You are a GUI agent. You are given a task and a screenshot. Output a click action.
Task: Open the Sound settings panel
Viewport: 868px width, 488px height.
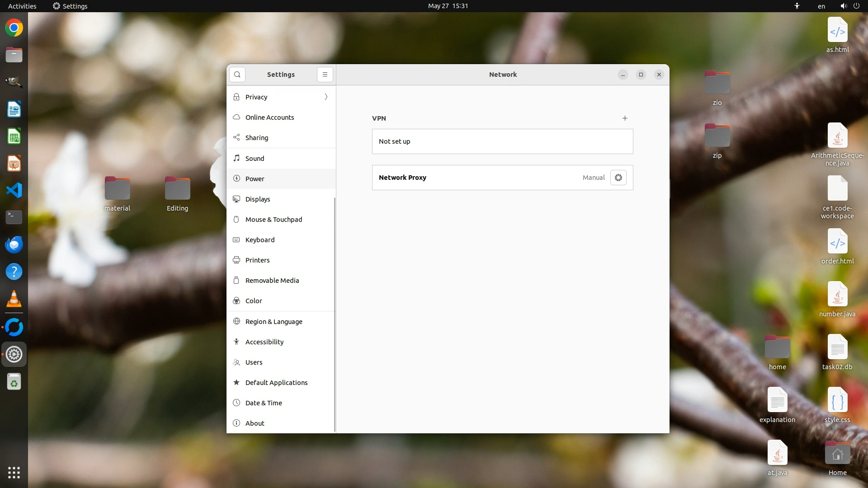click(255, 159)
